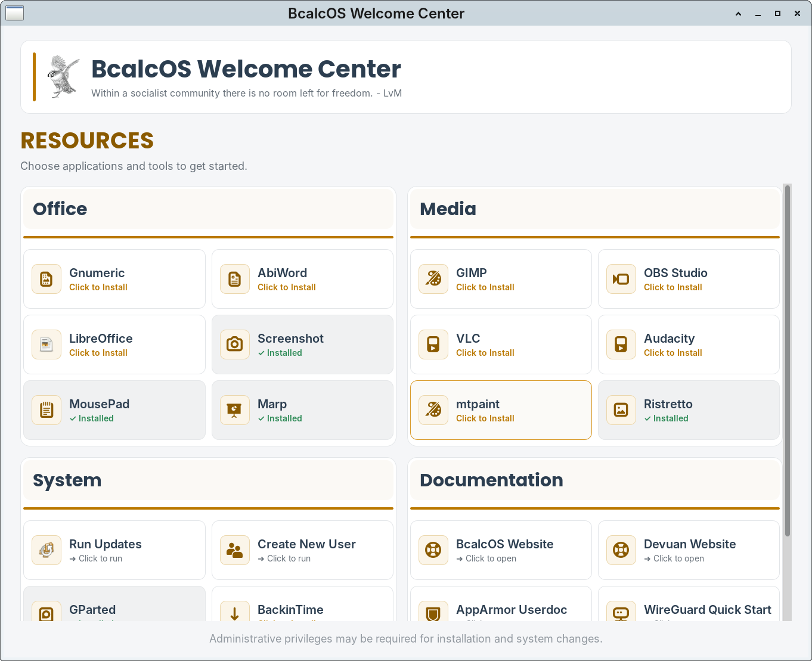812x661 pixels.
Task: Click the VLC player icon
Action: coord(433,345)
